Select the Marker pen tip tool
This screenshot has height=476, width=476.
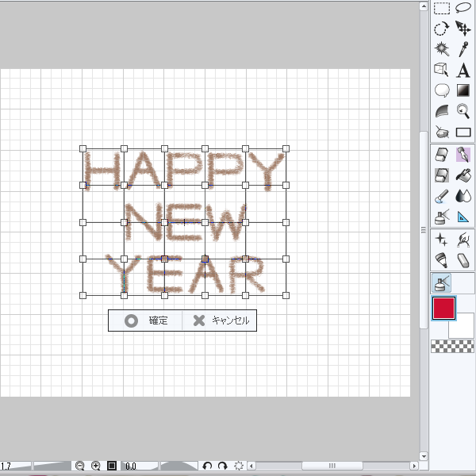(x=441, y=260)
